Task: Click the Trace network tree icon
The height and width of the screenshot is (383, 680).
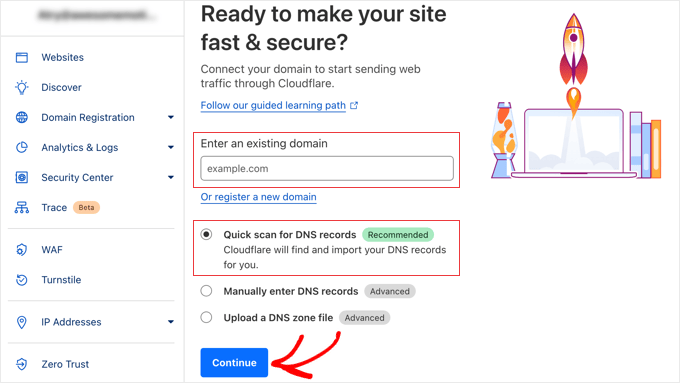Action: [x=22, y=208]
